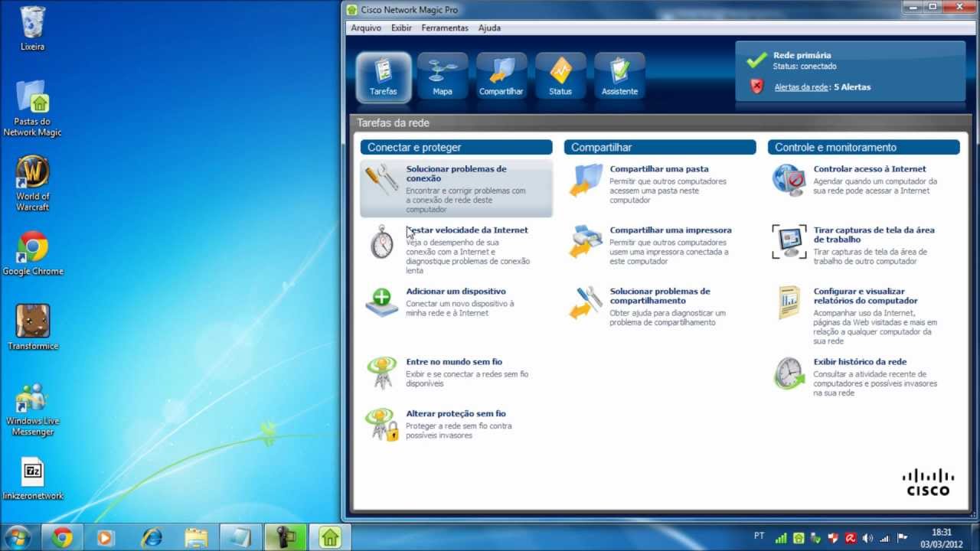The image size is (980, 551).
Task: Open the Status panel icon
Action: [x=560, y=77]
